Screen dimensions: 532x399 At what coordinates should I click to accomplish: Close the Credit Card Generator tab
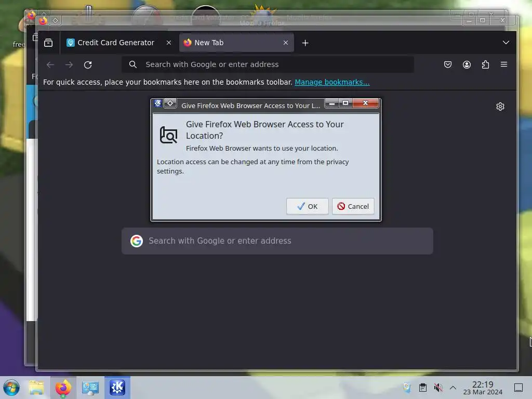pos(169,43)
